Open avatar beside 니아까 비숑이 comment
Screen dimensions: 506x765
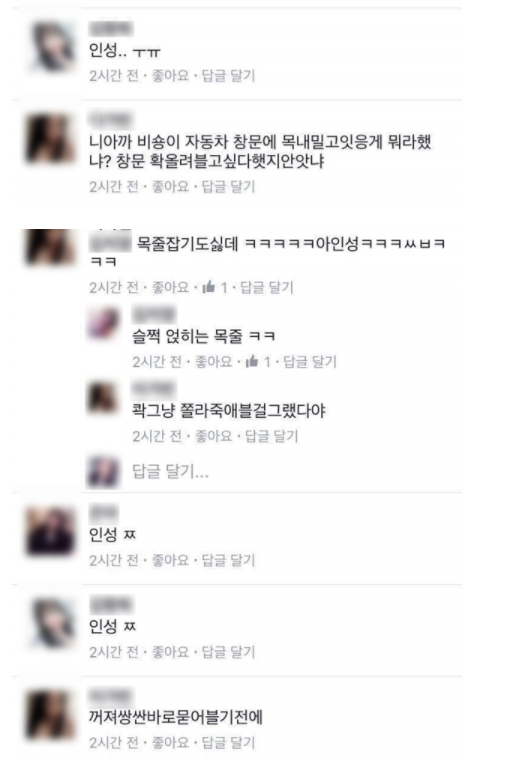click(x=50, y=139)
